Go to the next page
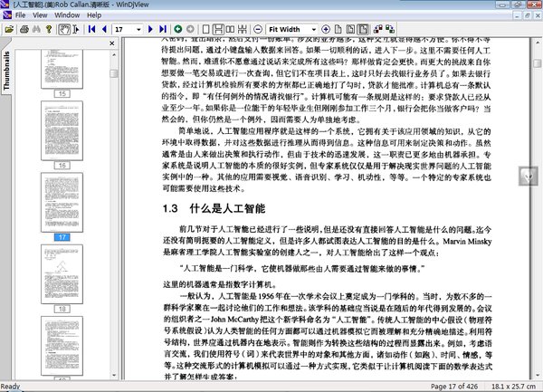The image size is (543, 392). click(x=150, y=30)
